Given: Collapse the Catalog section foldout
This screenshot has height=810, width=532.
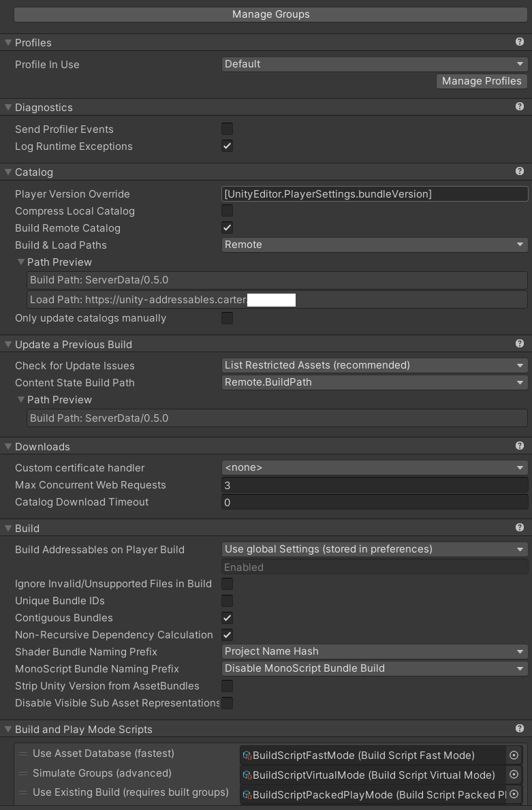Looking at the screenshot, I should point(8,172).
